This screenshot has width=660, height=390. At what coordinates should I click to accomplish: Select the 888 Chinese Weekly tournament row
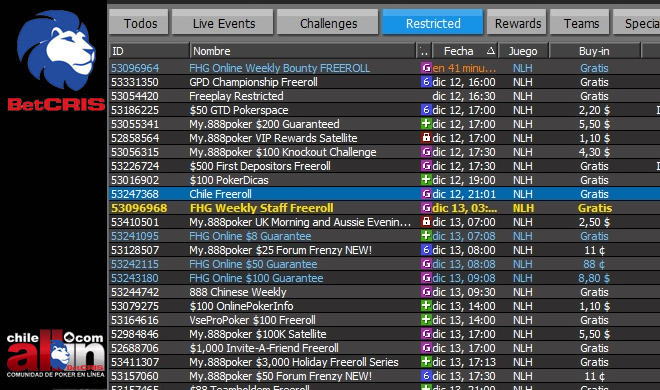384,292
